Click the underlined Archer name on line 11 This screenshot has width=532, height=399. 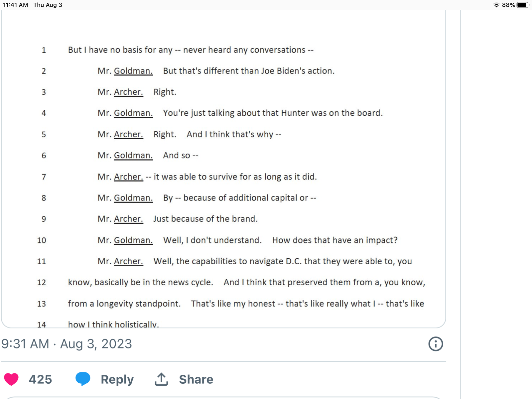128,261
